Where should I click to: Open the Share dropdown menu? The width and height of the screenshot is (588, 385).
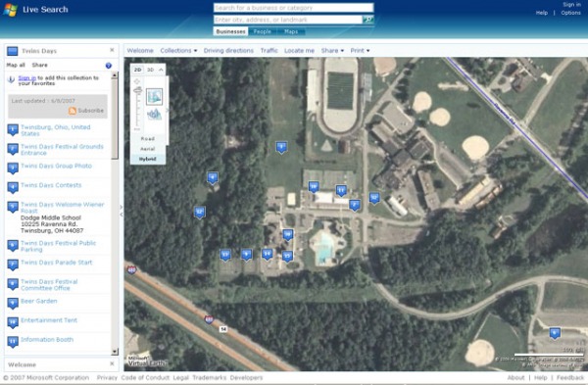click(332, 51)
